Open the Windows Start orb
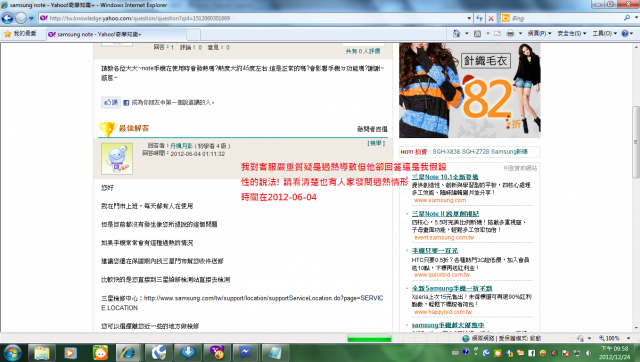The image size is (640, 362). pyautogui.click(x=12, y=353)
